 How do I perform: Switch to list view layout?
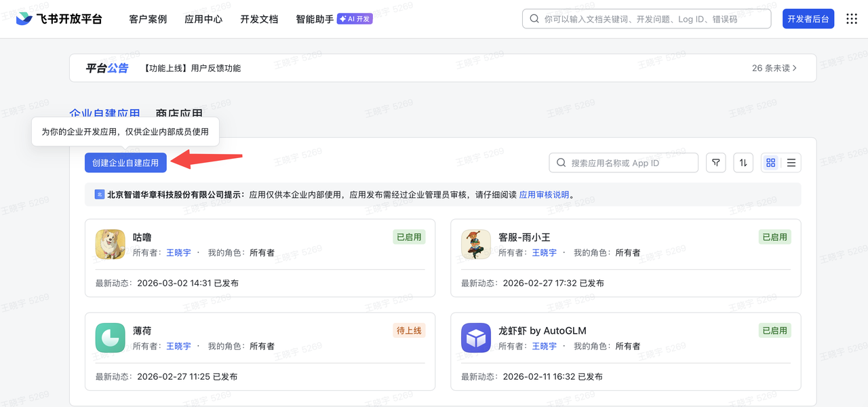[791, 163]
